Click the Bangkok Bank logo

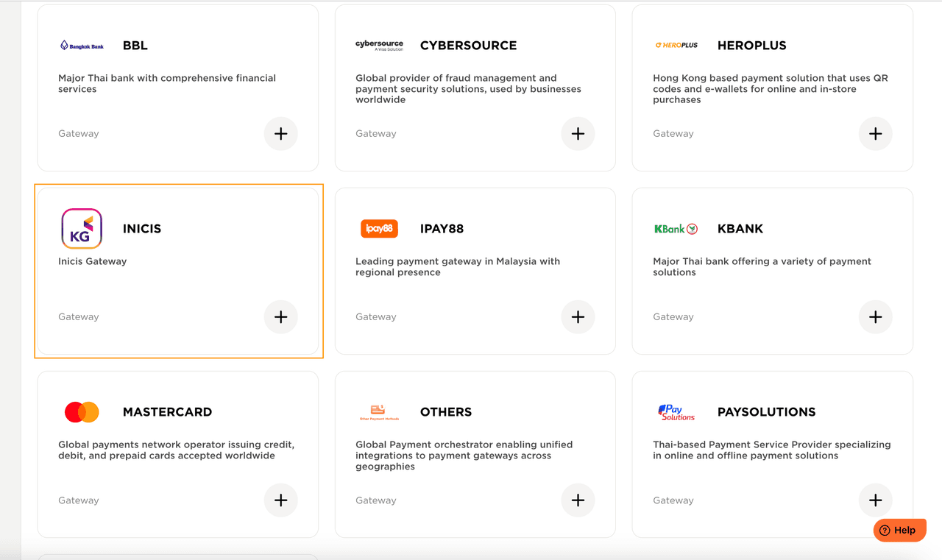tap(82, 46)
